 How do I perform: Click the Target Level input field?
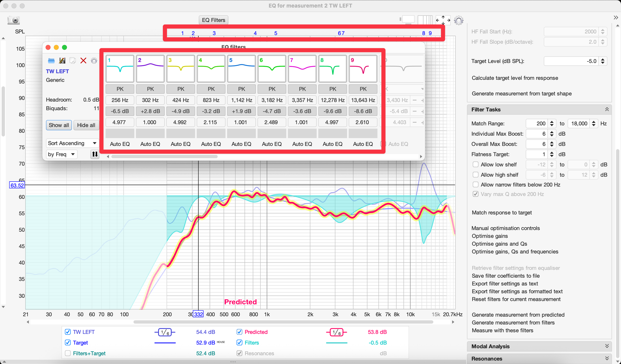tap(571, 61)
